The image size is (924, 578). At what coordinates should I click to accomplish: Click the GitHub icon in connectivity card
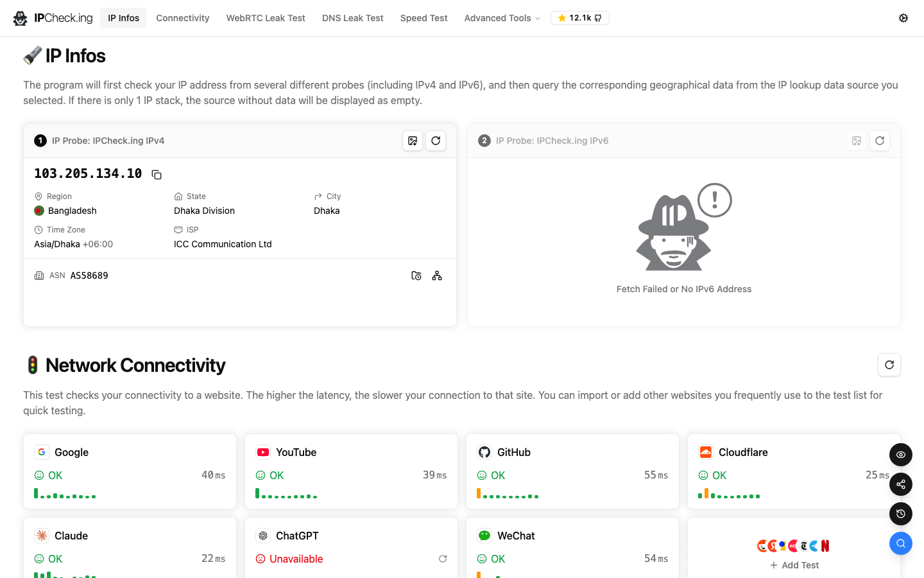pos(484,452)
